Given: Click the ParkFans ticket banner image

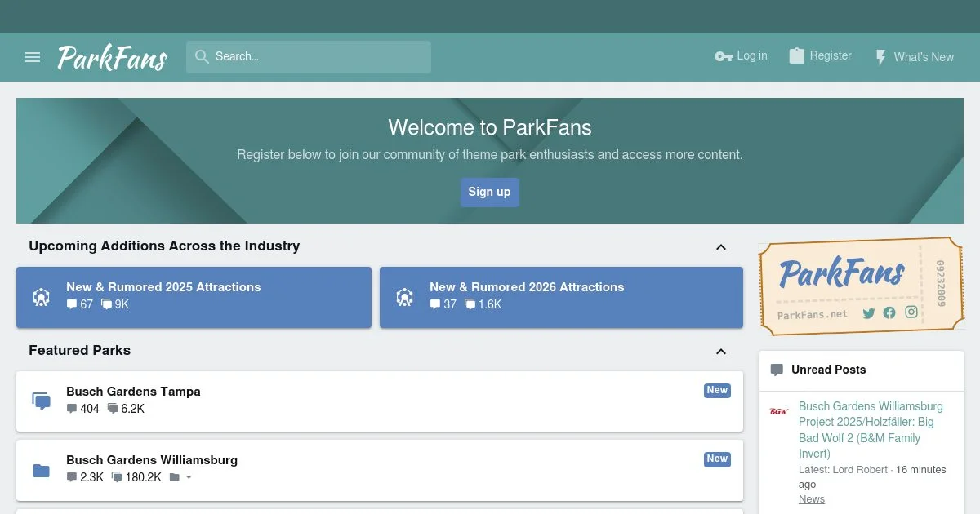Looking at the screenshot, I should tap(862, 286).
